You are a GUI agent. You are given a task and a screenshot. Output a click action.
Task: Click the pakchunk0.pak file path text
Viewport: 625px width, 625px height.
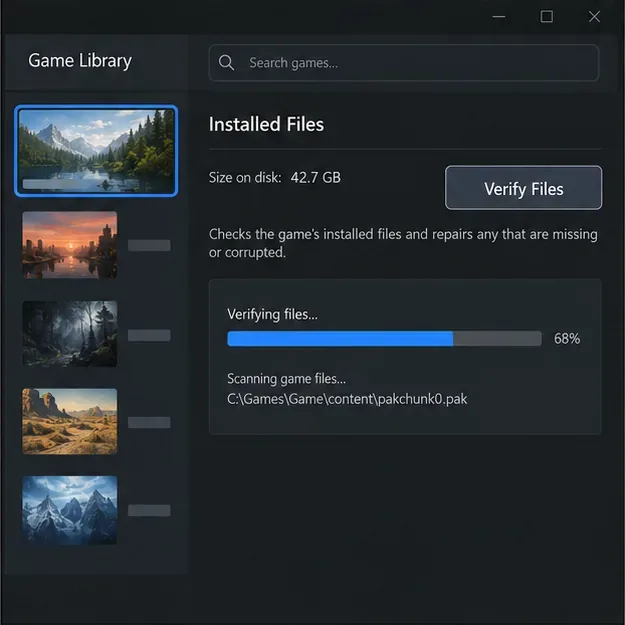(347, 399)
